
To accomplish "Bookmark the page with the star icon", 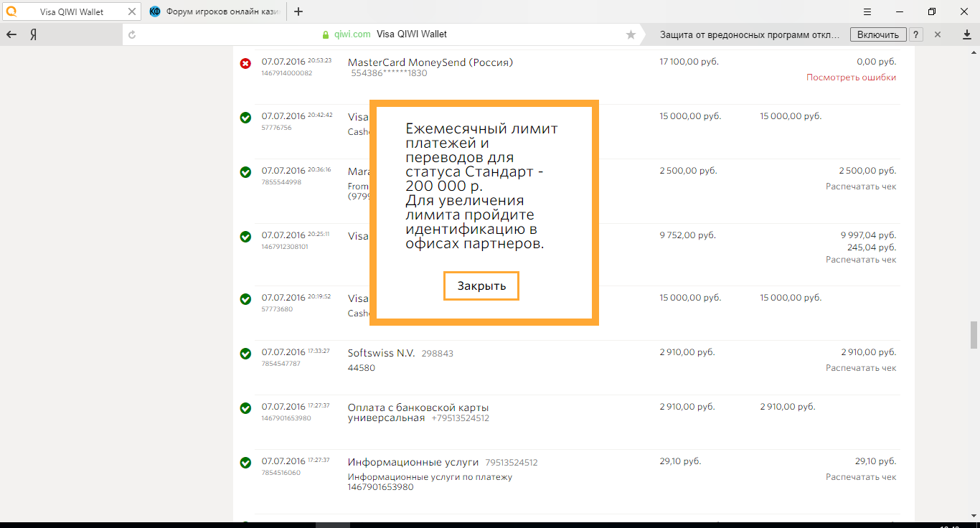I will 631,34.
